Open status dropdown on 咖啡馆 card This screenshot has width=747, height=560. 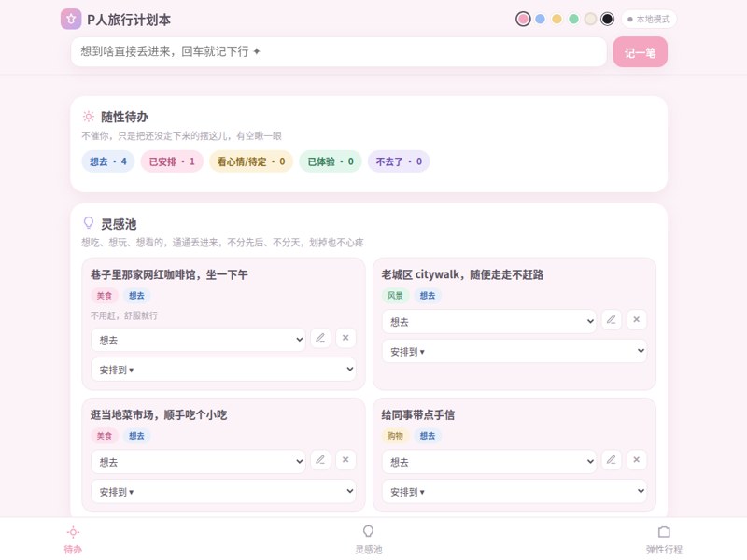pyautogui.click(x=198, y=340)
